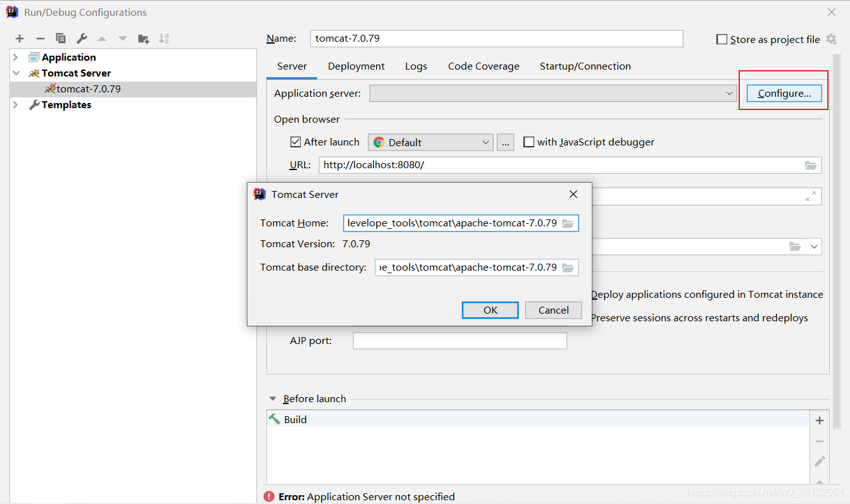
Task: Add a Before launch task
Action: [x=820, y=421]
